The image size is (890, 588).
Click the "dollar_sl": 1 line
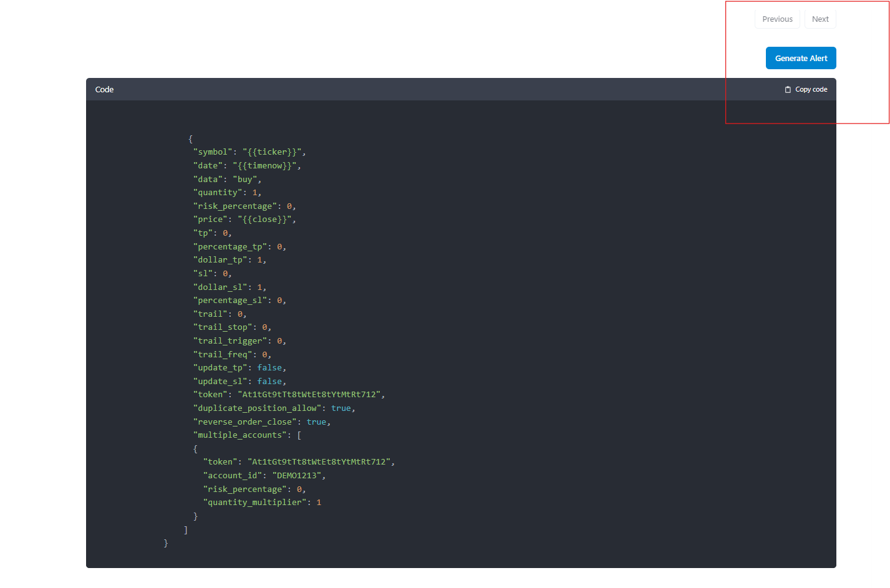pyautogui.click(x=230, y=287)
